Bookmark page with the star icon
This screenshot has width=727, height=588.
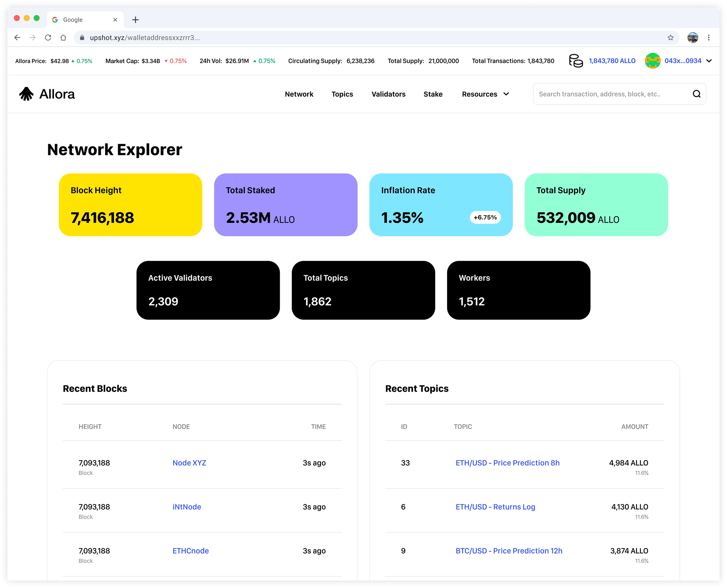tap(670, 38)
